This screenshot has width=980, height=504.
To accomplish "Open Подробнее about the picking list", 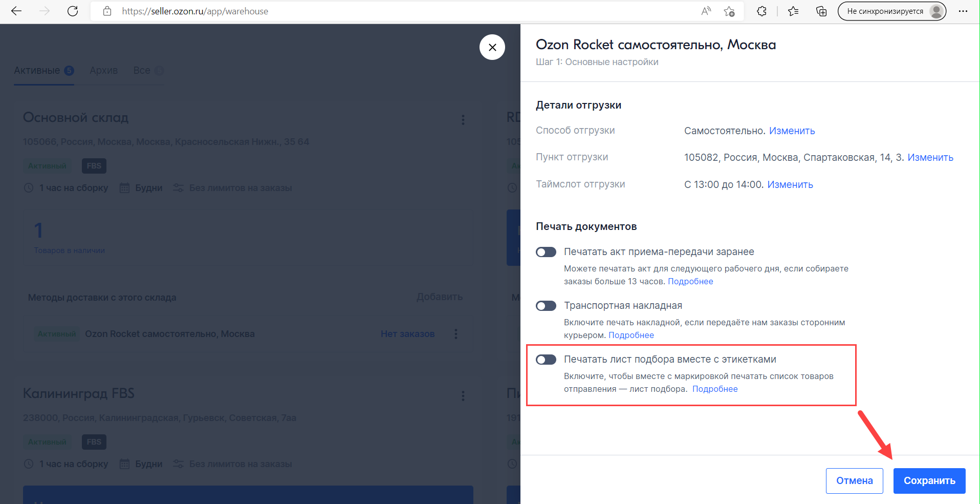I will tap(715, 389).
